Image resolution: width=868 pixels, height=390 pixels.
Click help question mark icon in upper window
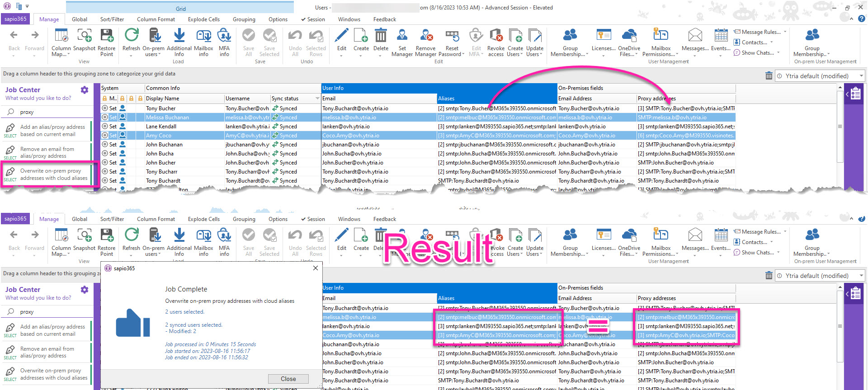pos(862,19)
